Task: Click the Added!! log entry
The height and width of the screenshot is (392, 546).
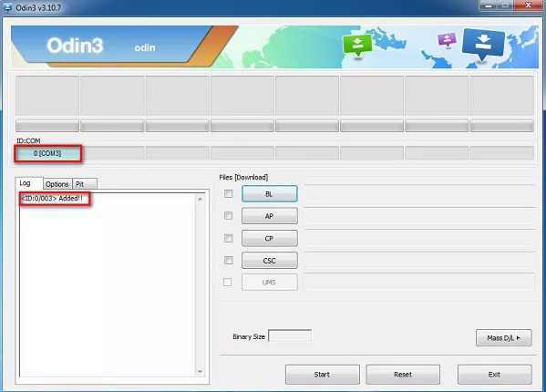Action: [x=52, y=199]
